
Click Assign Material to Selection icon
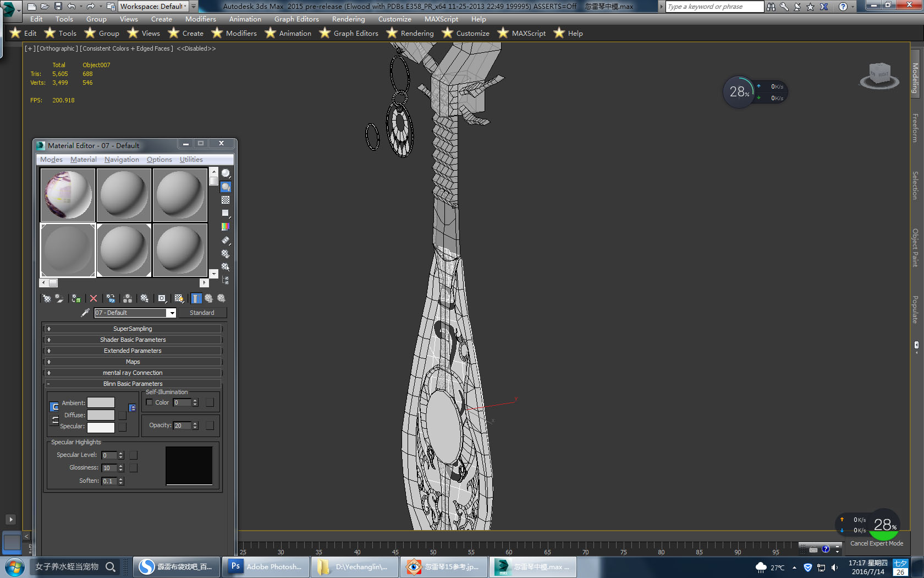76,298
